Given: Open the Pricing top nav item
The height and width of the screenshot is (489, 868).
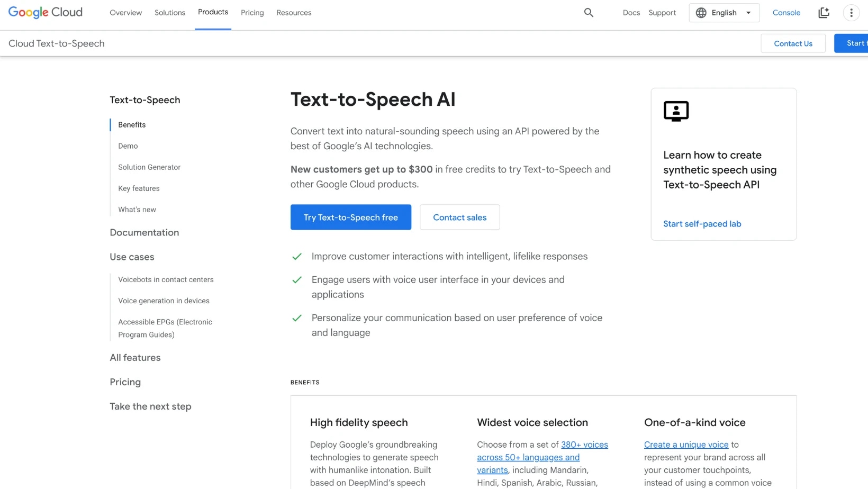Looking at the screenshot, I should pyautogui.click(x=252, y=13).
